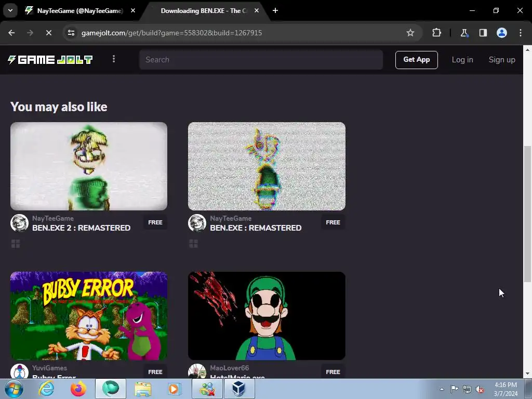The height and width of the screenshot is (399, 532).
Task: Open the Bubsy Error game thumbnail
Action: tap(89, 315)
